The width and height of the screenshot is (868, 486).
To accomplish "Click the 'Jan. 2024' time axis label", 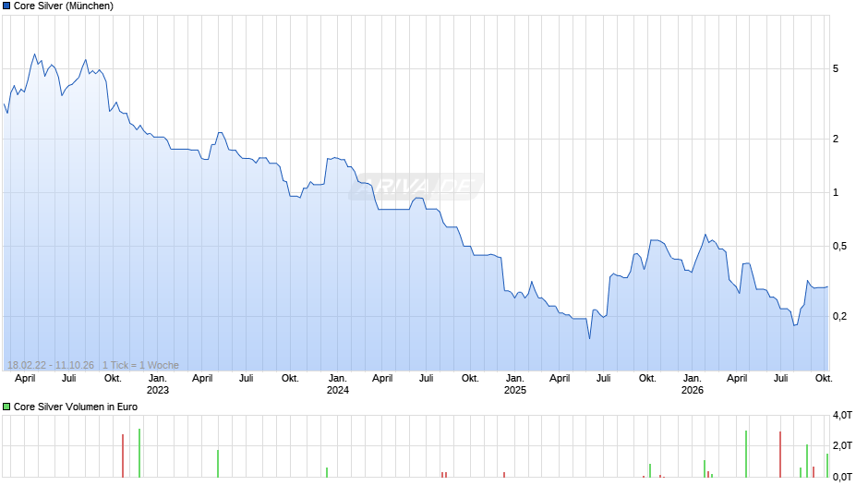I will (x=338, y=384).
